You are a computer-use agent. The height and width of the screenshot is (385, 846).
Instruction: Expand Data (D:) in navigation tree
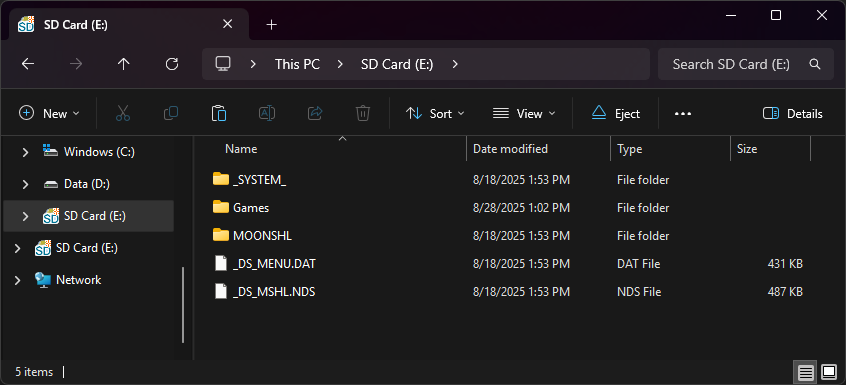(25, 184)
